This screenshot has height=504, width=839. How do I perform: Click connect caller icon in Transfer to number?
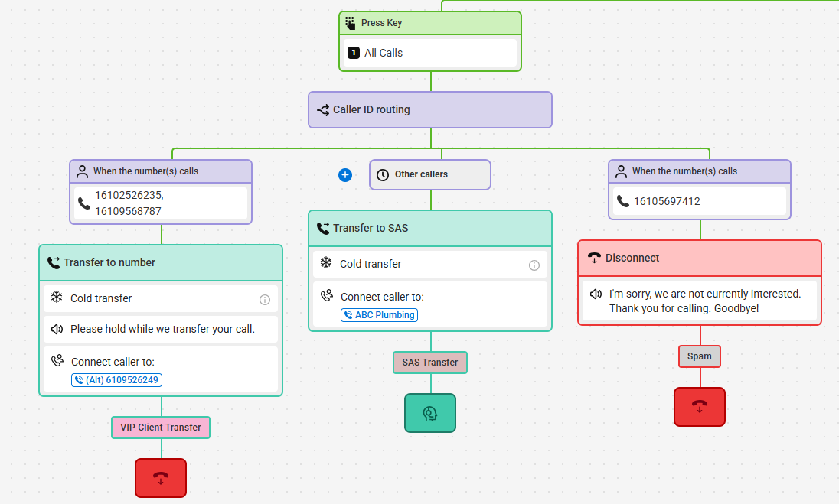pyautogui.click(x=57, y=360)
